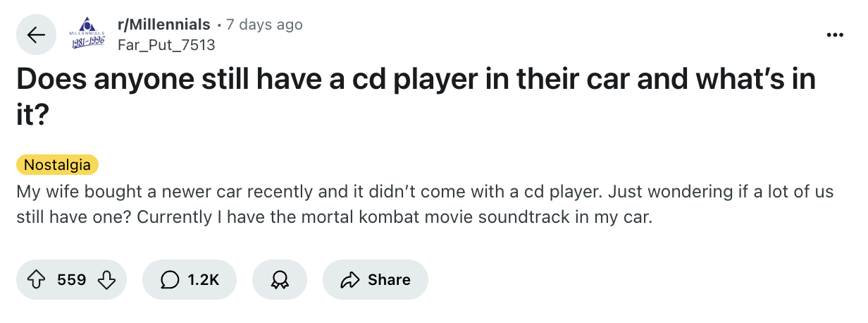
Task: Give an award to this post
Action: [278, 280]
